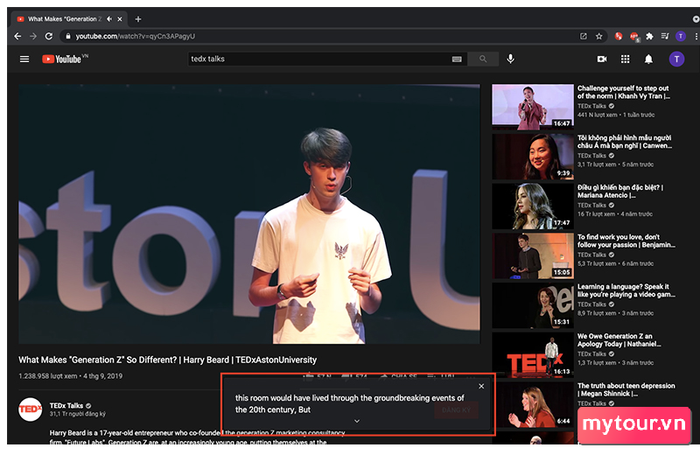Open the YouTube hamburger guide menu

pyautogui.click(x=25, y=59)
